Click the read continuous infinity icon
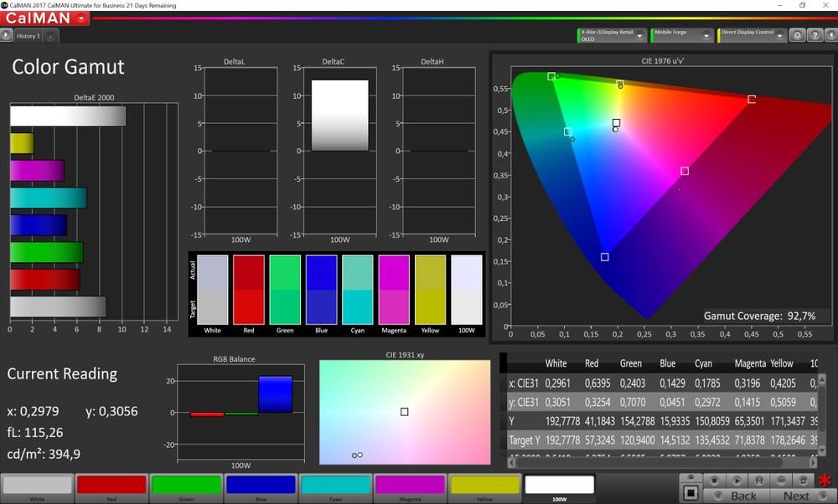Viewport: 838px width, 504px height. (x=782, y=480)
